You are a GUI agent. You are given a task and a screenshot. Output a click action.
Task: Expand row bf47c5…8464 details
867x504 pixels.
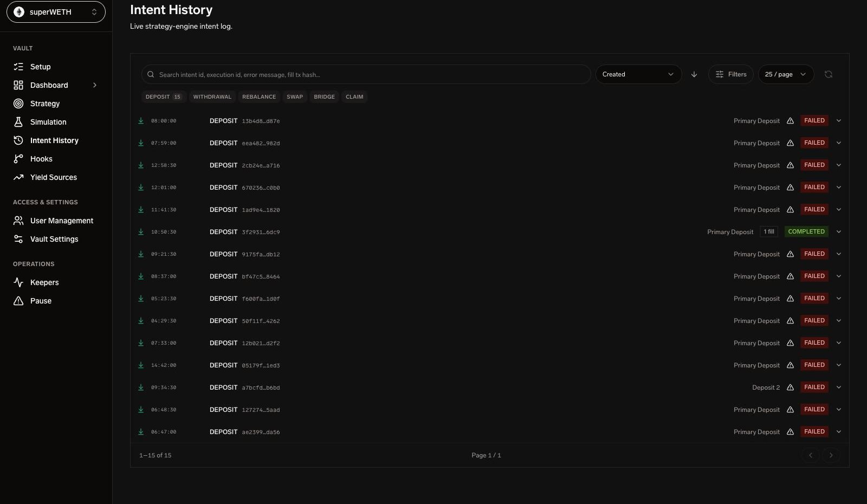pyautogui.click(x=839, y=276)
